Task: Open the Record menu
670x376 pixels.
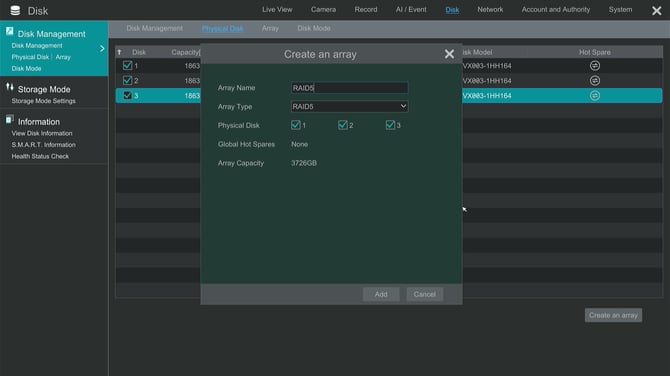Action: [366, 9]
